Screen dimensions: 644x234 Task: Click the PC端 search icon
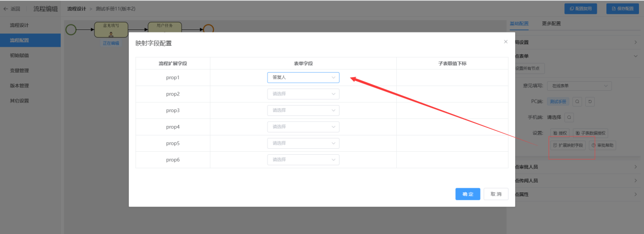577,102
